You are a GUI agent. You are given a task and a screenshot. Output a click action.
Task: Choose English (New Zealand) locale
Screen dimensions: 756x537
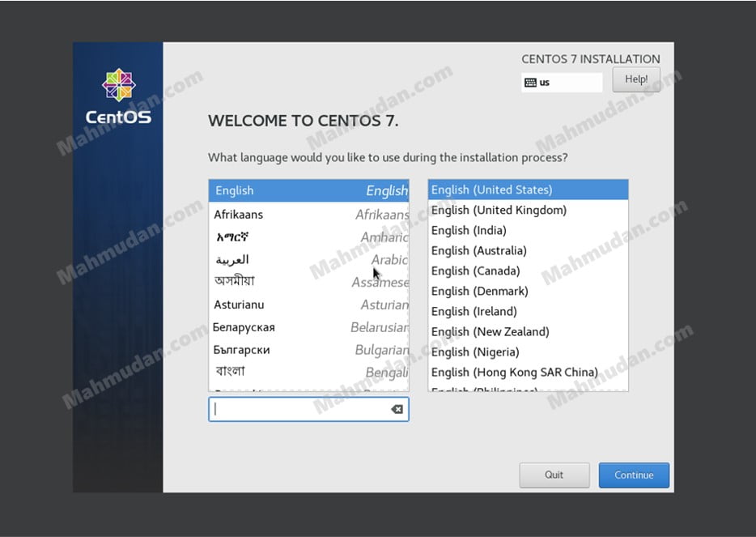click(527, 331)
